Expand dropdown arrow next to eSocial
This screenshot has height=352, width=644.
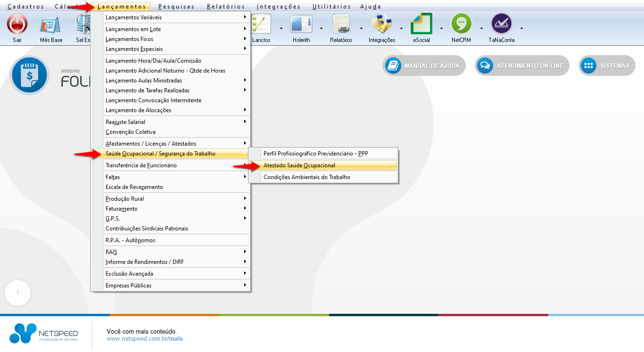tap(441, 28)
